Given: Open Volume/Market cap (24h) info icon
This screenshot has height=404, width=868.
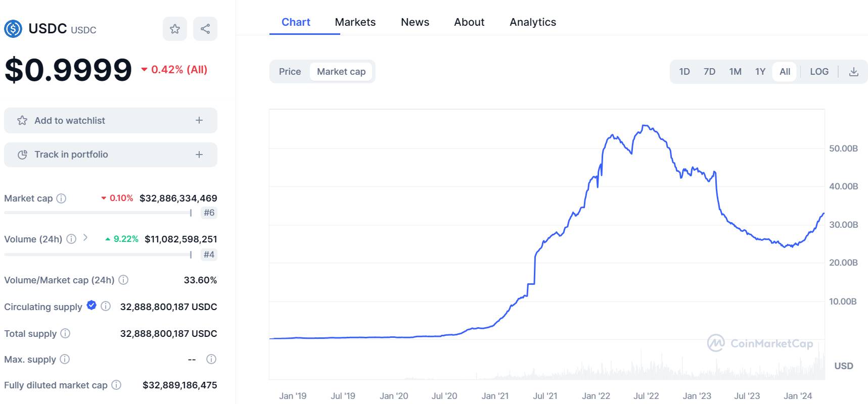Looking at the screenshot, I should (123, 280).
